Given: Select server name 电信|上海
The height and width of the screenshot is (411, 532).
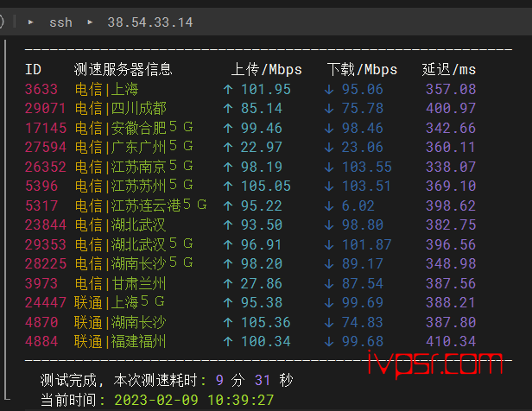Looking at the screenshot, I should click(106, 89).
